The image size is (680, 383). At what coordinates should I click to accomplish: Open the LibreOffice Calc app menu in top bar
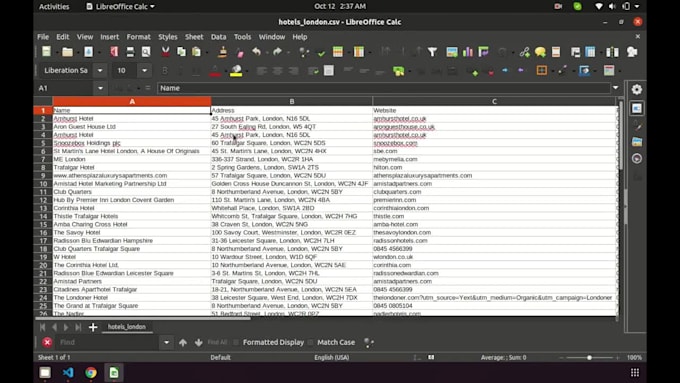click(121, 7)
